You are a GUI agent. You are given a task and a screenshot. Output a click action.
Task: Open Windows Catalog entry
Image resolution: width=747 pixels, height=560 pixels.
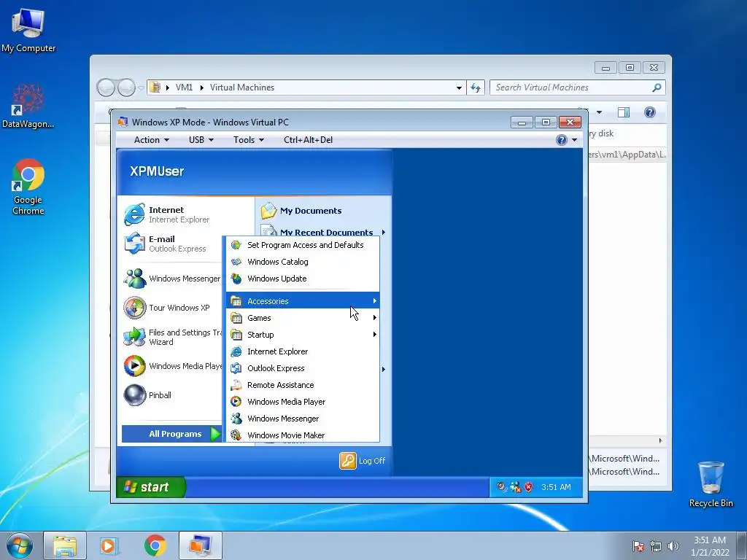pyautogui.click(x=303, y=262)
